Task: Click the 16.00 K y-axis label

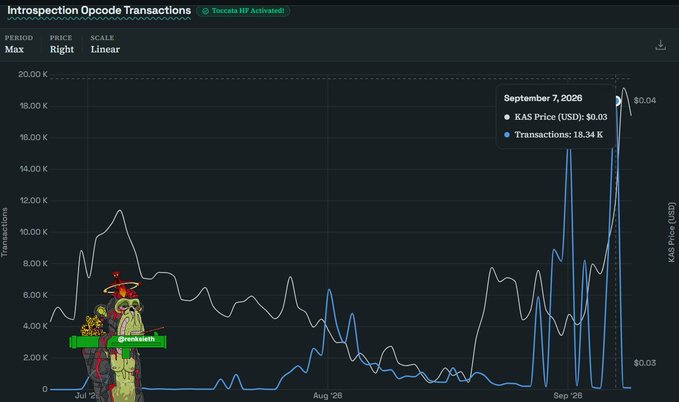Action: (33, 137)
